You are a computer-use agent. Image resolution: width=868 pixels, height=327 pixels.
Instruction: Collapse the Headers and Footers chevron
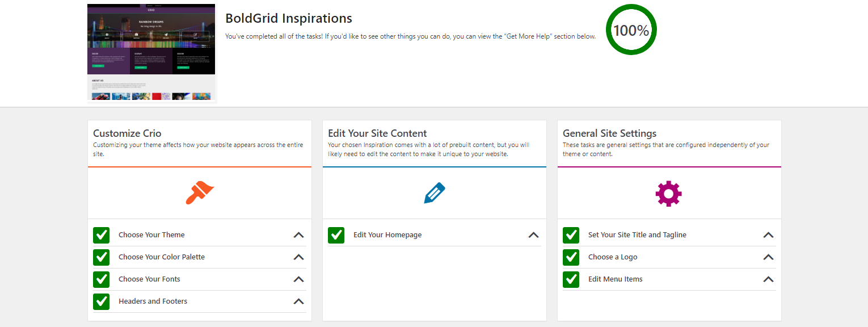point(298,301)
